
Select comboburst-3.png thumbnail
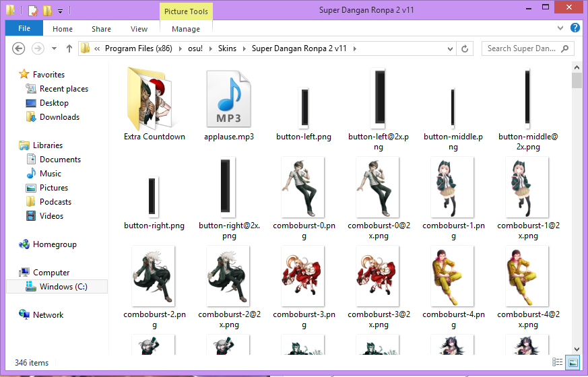pos(303,276)
